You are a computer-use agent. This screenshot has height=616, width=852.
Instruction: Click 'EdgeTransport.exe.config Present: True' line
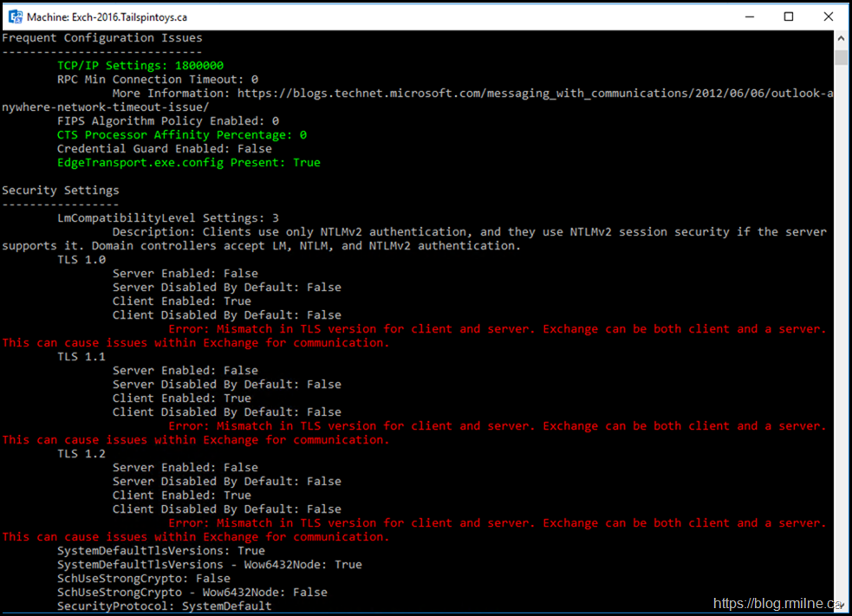(189, 163)
